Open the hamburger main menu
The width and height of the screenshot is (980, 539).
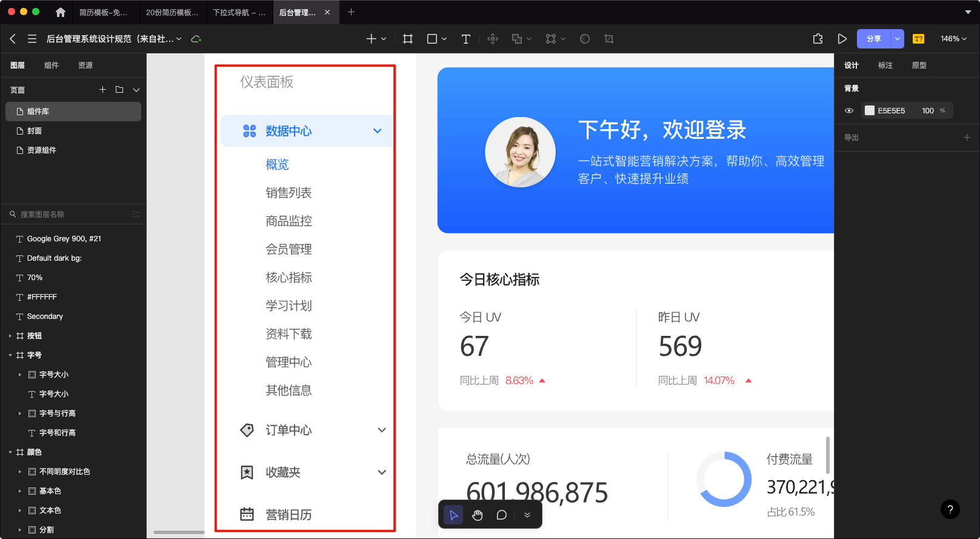pos(32,39)
